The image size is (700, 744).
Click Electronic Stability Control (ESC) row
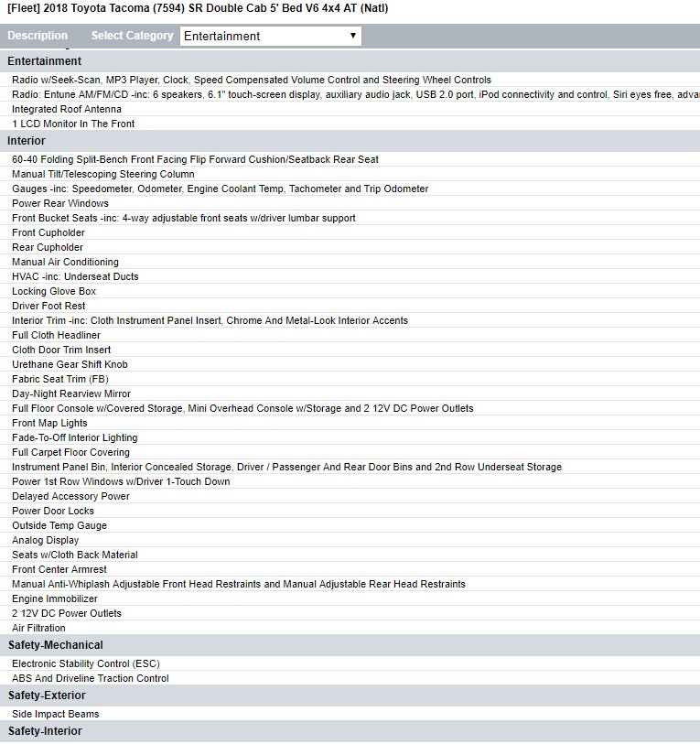tap(350, 664)
